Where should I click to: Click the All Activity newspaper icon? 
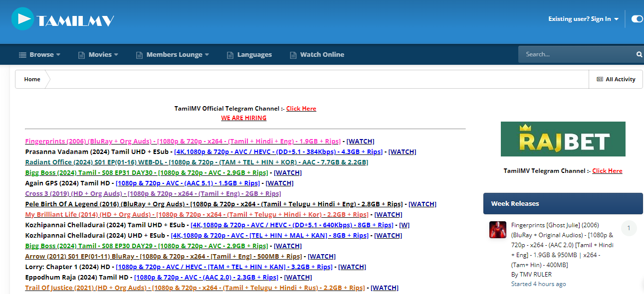[x=600, y=79]
